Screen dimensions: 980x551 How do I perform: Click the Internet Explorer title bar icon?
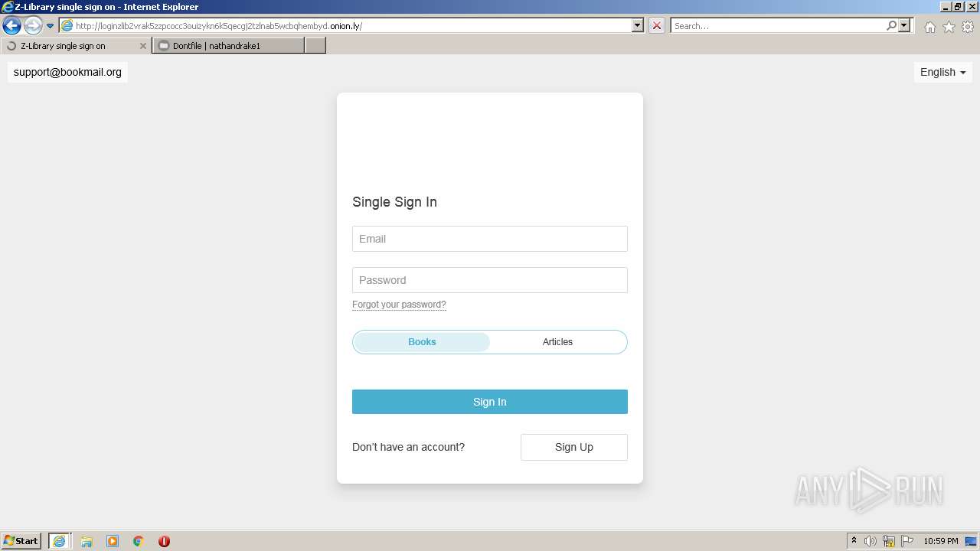[8, 7]
